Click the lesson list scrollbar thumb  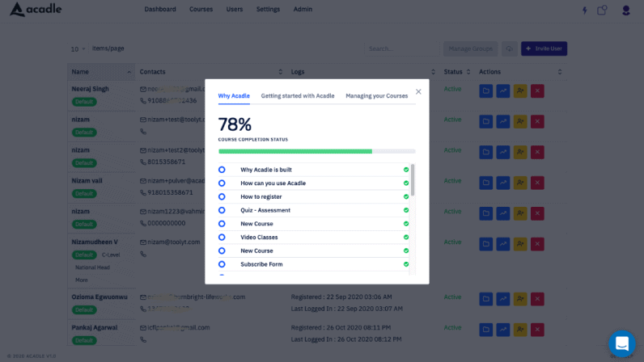pos(413,179)
